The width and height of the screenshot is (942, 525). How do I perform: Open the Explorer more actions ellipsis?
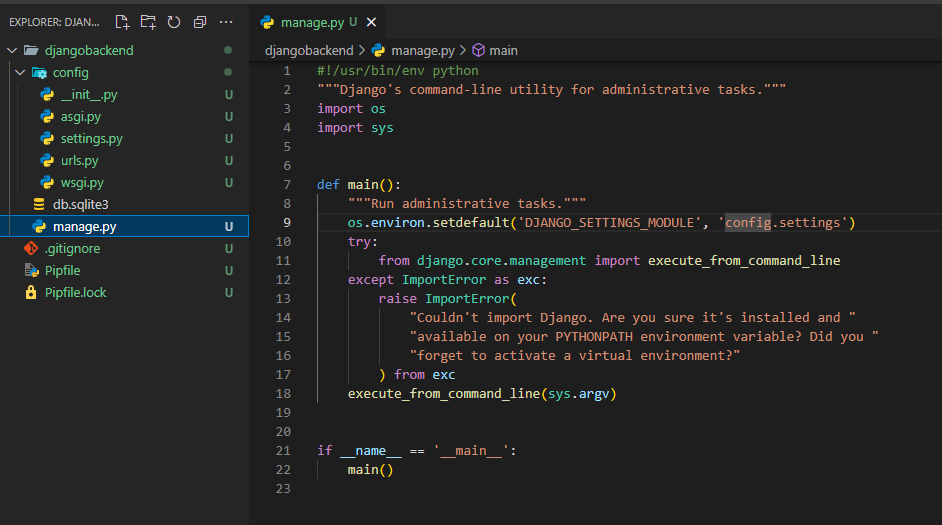tap(227, 21)
